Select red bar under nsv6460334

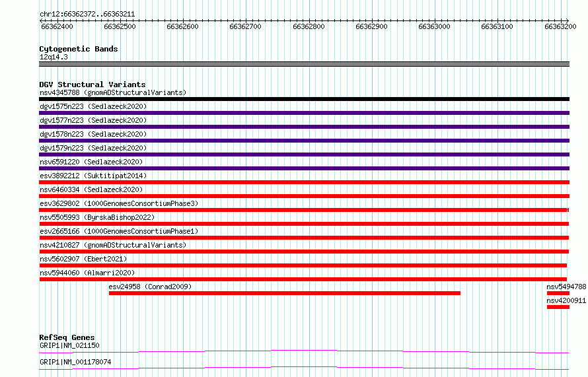(x=304, y=196)
